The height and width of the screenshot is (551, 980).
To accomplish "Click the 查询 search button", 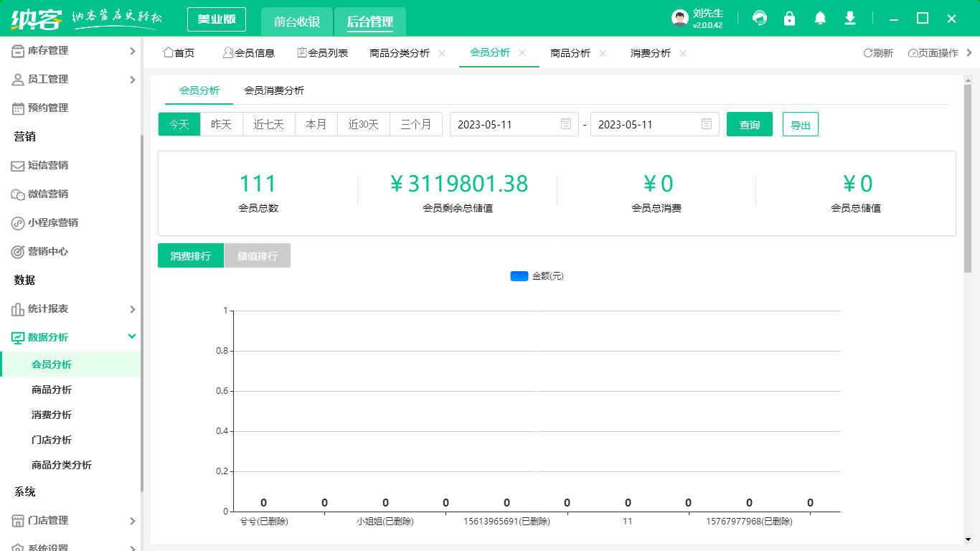I will click(x=749, y=124).
